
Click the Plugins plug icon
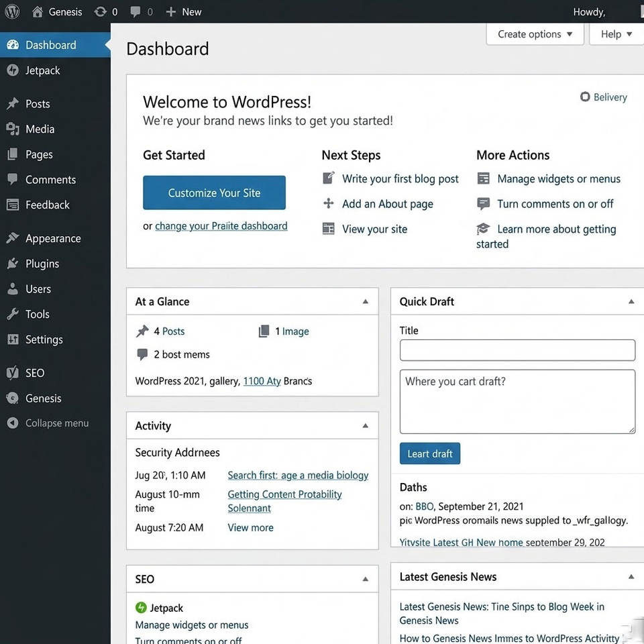coord(13,263)
